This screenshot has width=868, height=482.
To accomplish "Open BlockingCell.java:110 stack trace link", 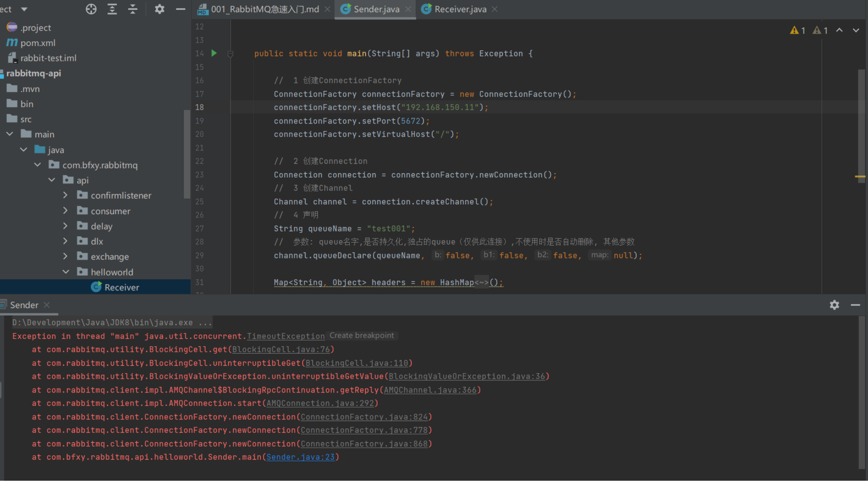I will (357, 363).
